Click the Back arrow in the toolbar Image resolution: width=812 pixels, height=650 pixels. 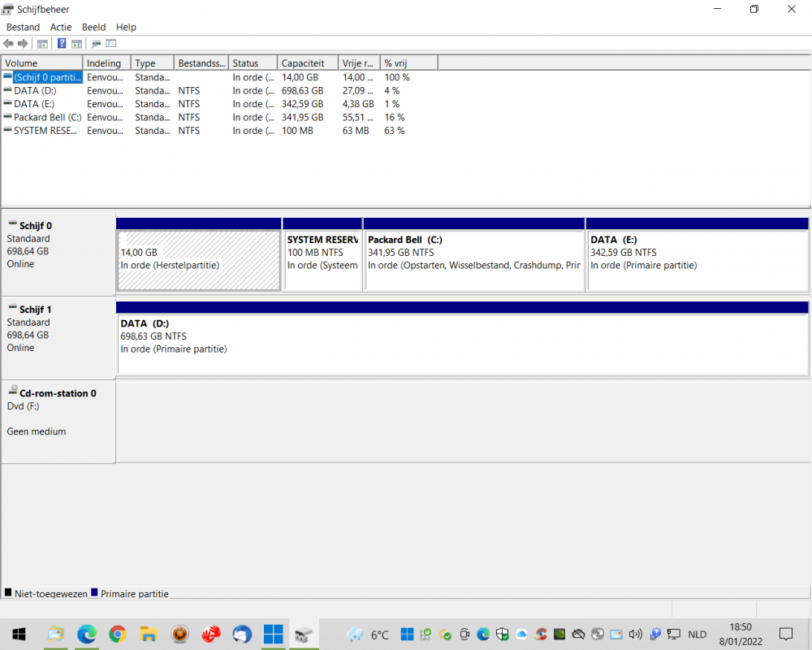point(8,44)
